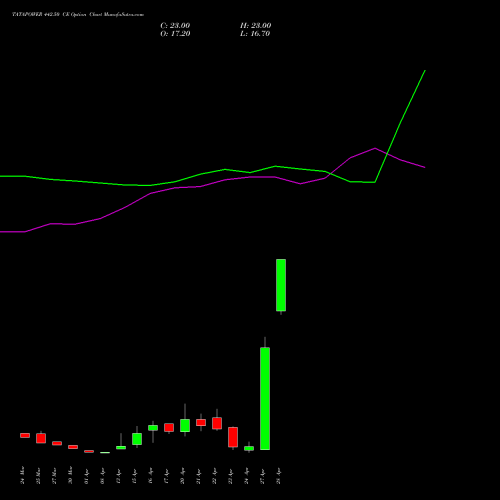The height and width of the screenshot is (500, 500).
Task: Click the '17 Apr' date axis label
Action: 166,476
